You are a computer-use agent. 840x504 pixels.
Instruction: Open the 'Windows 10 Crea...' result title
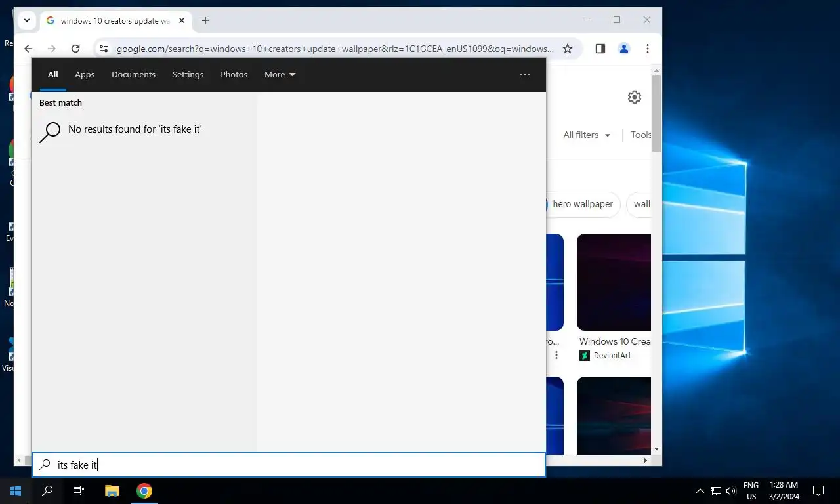tap(615, 341)
